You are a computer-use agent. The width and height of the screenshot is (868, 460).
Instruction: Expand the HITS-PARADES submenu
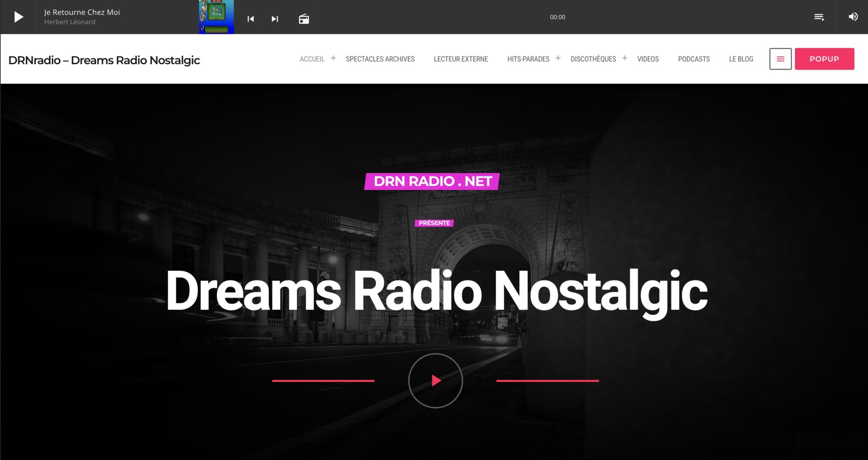tap(558, 58)
